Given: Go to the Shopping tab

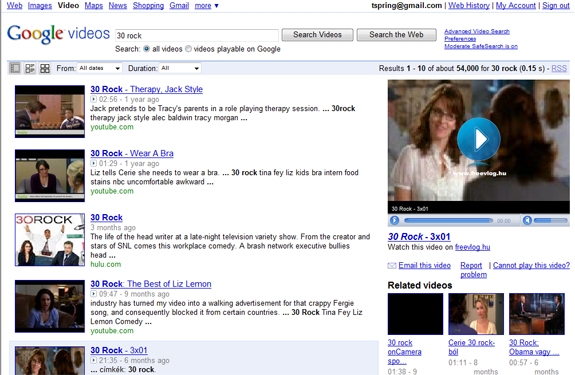Looking at the screenshot, I should click(148, 5).
